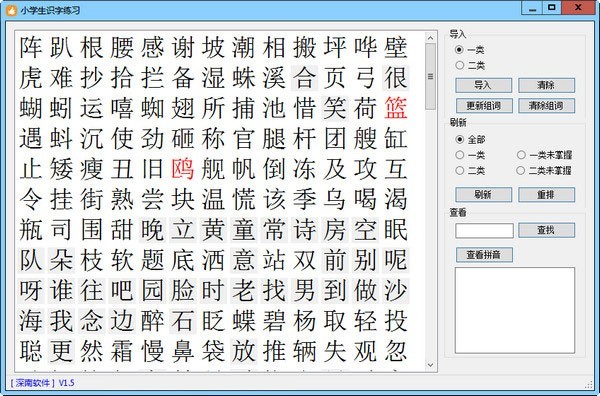The image size is (600, 396).
Task: Click the character 令
Action: [x=31, y=199]
